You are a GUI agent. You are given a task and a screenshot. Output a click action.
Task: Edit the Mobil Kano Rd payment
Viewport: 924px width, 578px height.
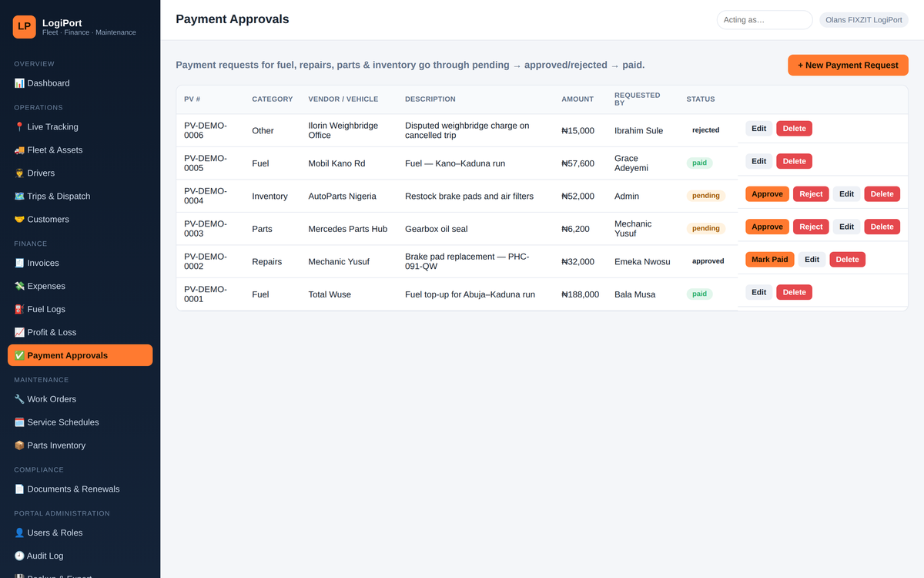[x=758, y=161]
